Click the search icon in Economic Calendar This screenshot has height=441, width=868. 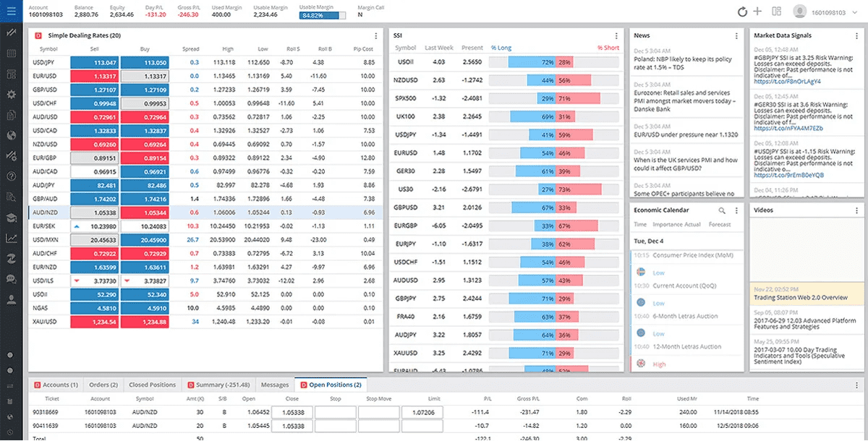coord(721,210)
